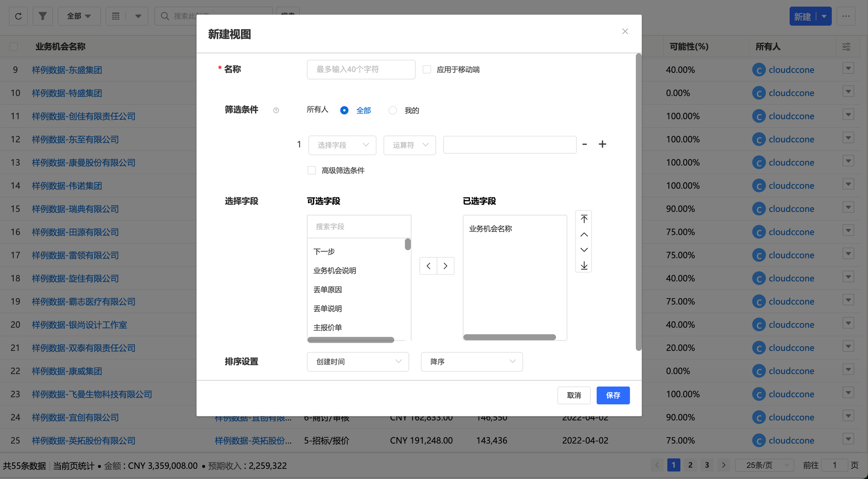Viewport: 868px width, 479px height.
Task: Check the 高级筛选条件 checkbox
Action: 312,170
